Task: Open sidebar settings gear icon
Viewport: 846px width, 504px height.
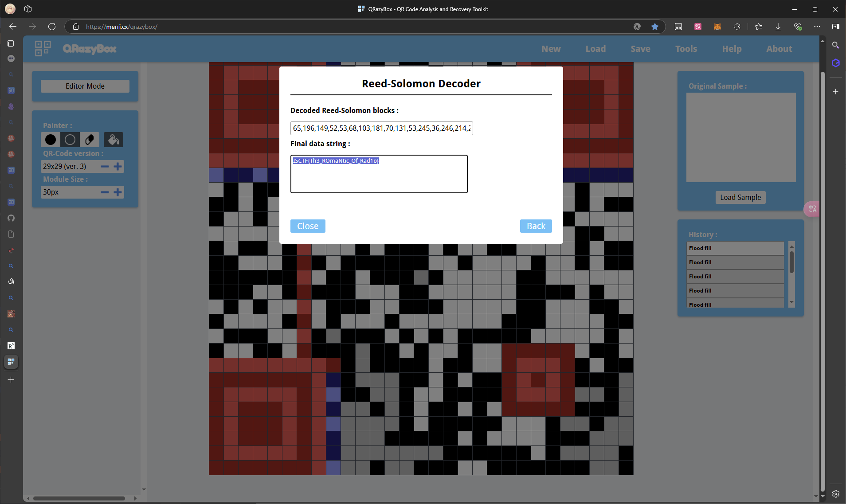Action: (836, 494)
